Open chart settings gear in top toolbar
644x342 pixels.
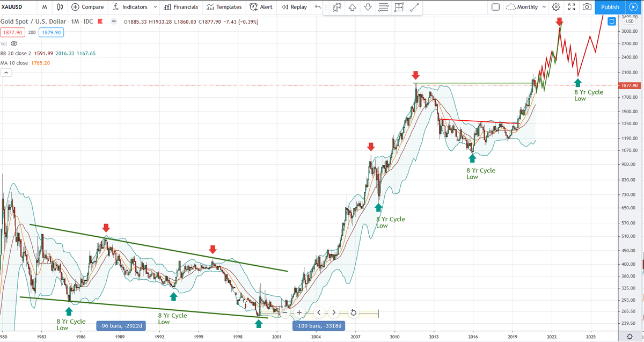[557, 7]
